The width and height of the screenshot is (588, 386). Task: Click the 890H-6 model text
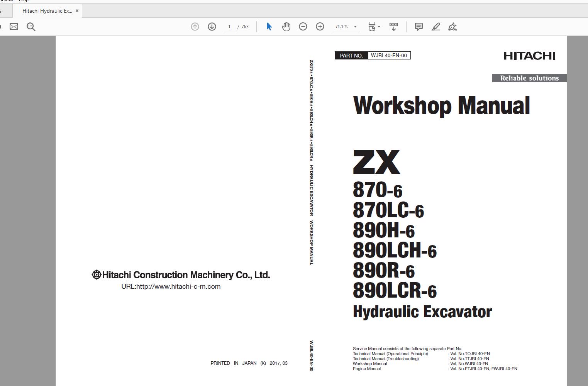pos(384,230)
